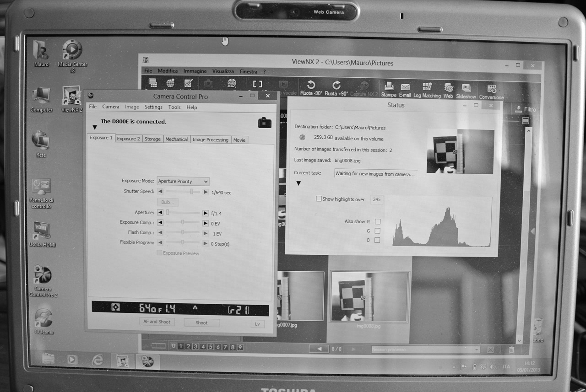Open Camera Control Pro 2 desktop shortcut
Viewport: 586px width, 392px height.
pos(43,281)
